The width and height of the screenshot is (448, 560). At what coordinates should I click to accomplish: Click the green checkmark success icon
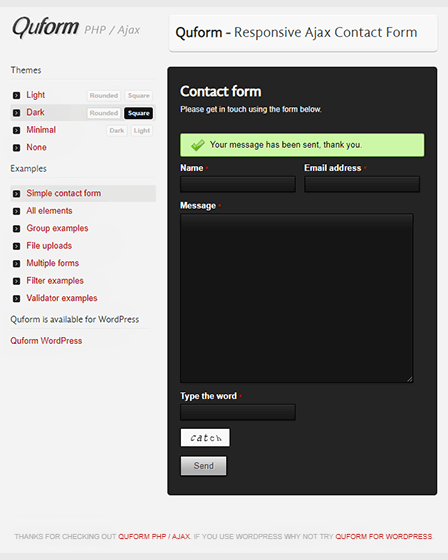(x=198, y=145)
